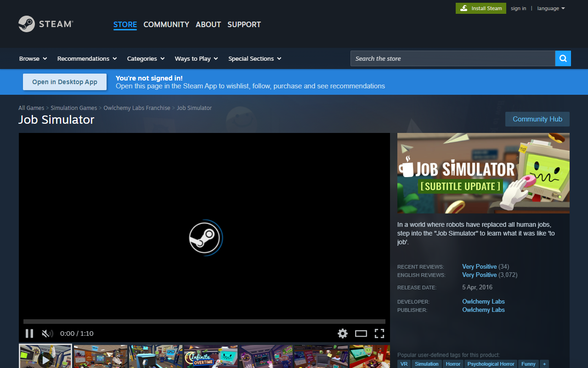588x368 pixels.
Task: Click the Horror tag
Action: pos(453,364)
